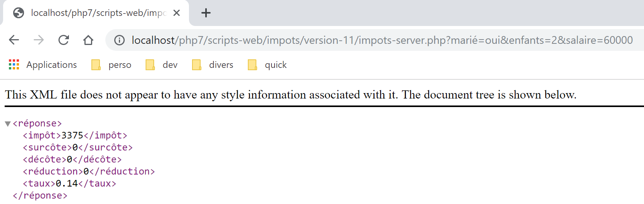This screenshot has width=644, height=204.
Task: Open a new browser tab
Action: [206, 13]
